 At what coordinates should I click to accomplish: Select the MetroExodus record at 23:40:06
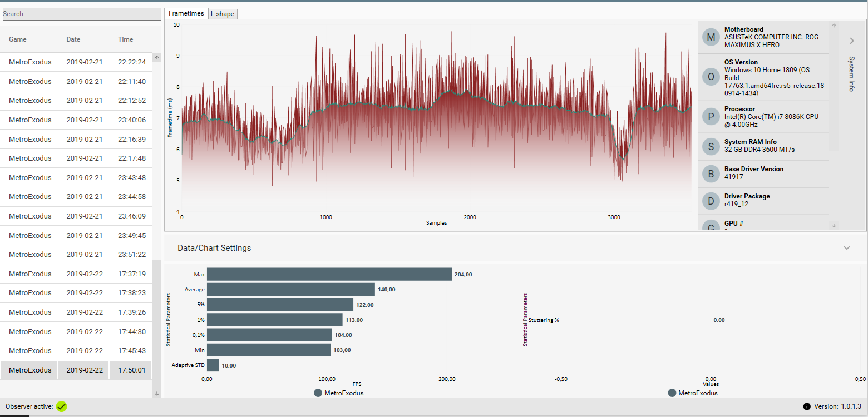(x=76, y=120)
